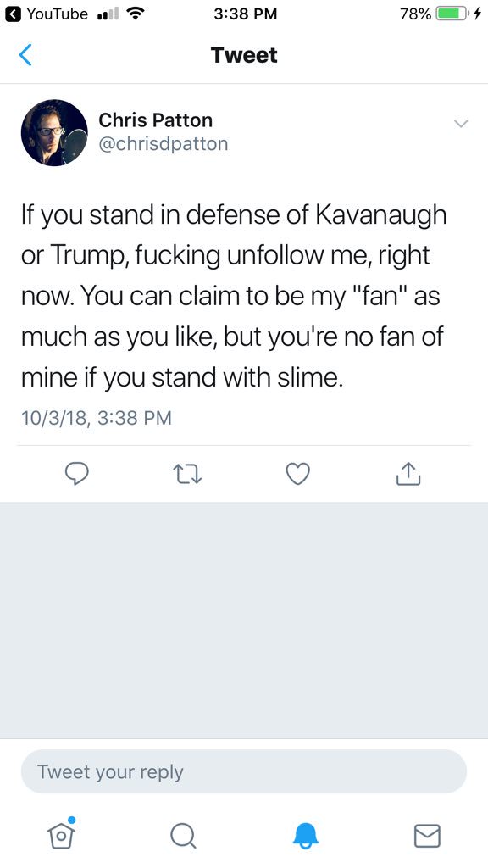
Task: Return to YouTube app via status bar
Action: (46, 14)
